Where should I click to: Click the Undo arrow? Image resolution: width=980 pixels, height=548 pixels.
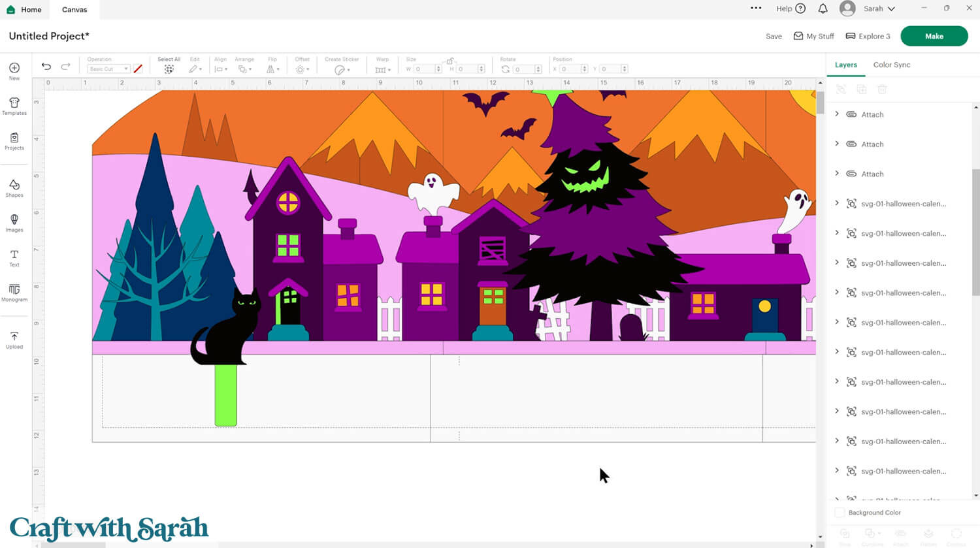click(46, 66)
